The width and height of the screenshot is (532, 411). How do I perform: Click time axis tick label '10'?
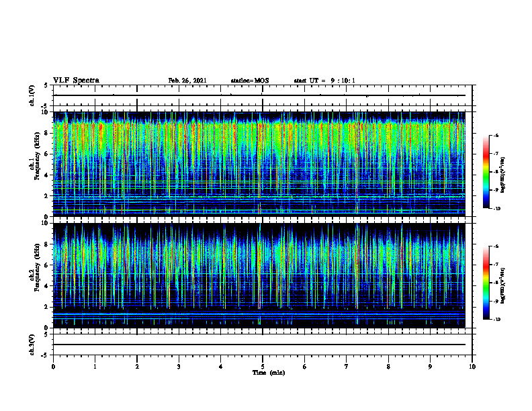point(472,367)
